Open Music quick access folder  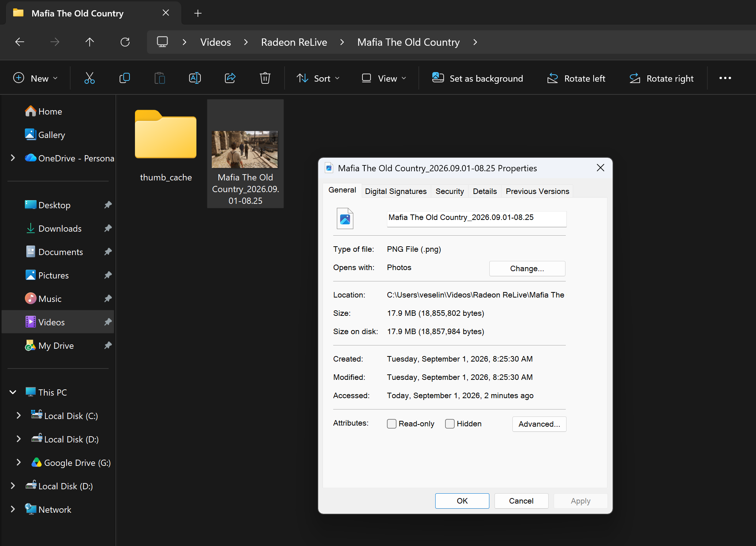pos(43,299)
